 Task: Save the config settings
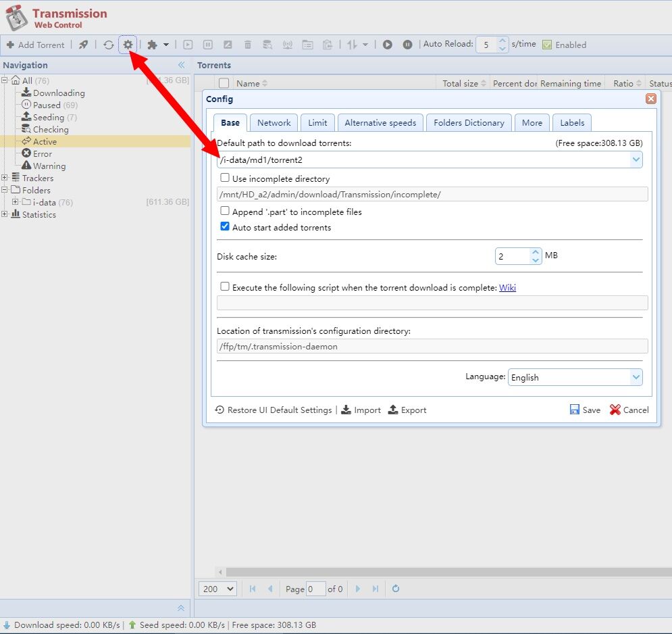click(585, 410)
